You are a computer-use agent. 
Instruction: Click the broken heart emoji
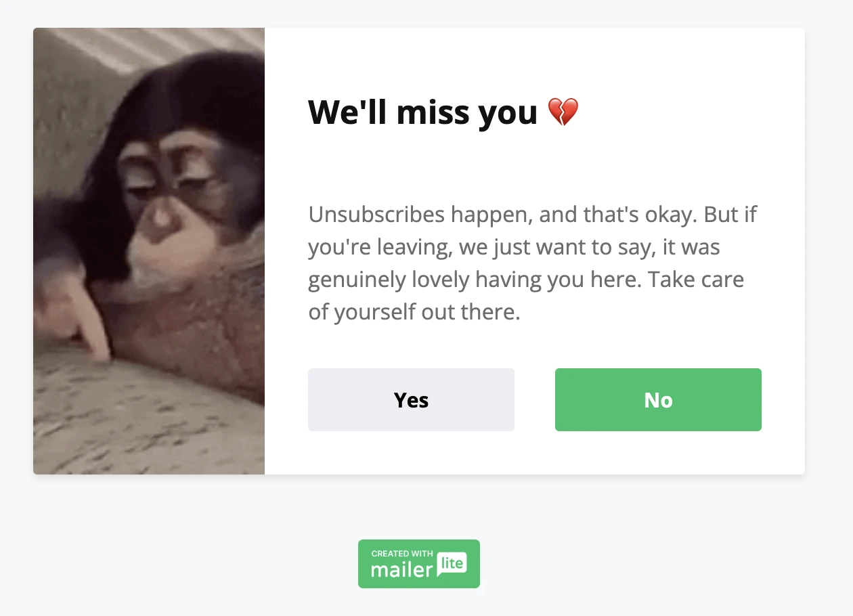coord(563,112)
